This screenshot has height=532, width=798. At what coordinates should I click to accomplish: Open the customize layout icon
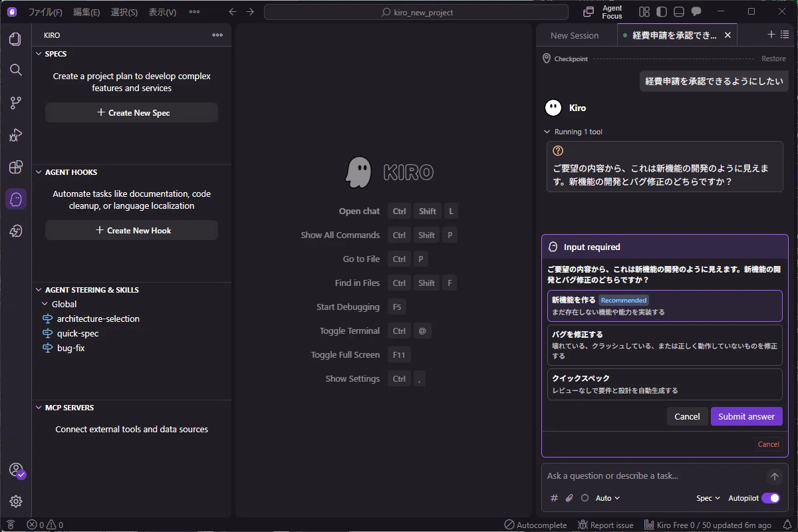(644, 12)
